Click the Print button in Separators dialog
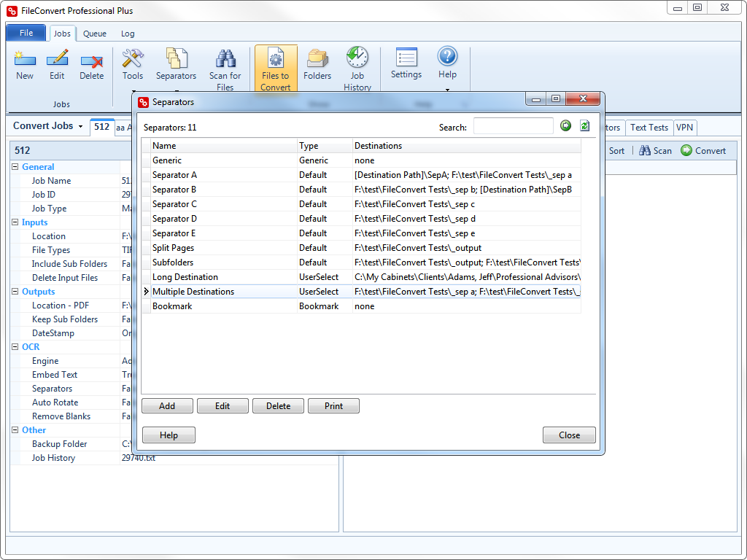This screenshot has width=747, height=560. click(x=333, y=406)
